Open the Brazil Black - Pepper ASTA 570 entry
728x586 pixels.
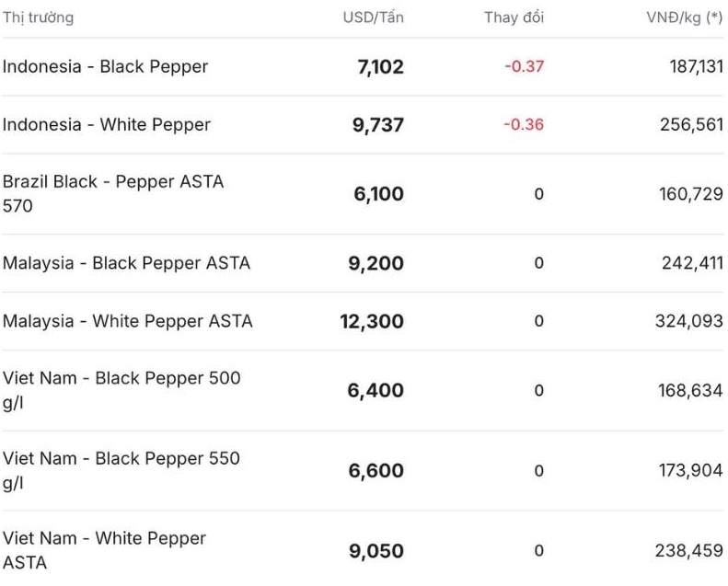coord(112,193)
